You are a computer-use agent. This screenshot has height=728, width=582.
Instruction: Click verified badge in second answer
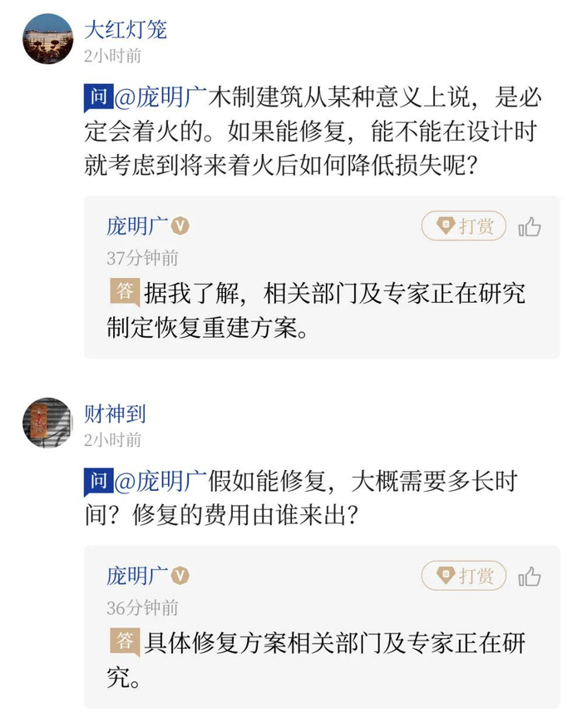[x=180, y=576]
